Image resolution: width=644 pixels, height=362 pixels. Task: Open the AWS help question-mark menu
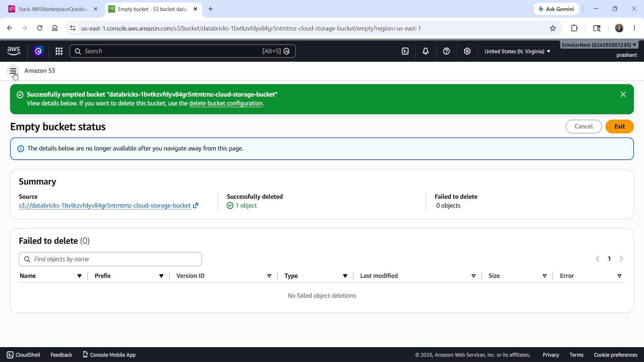click(x=446, y=51)
